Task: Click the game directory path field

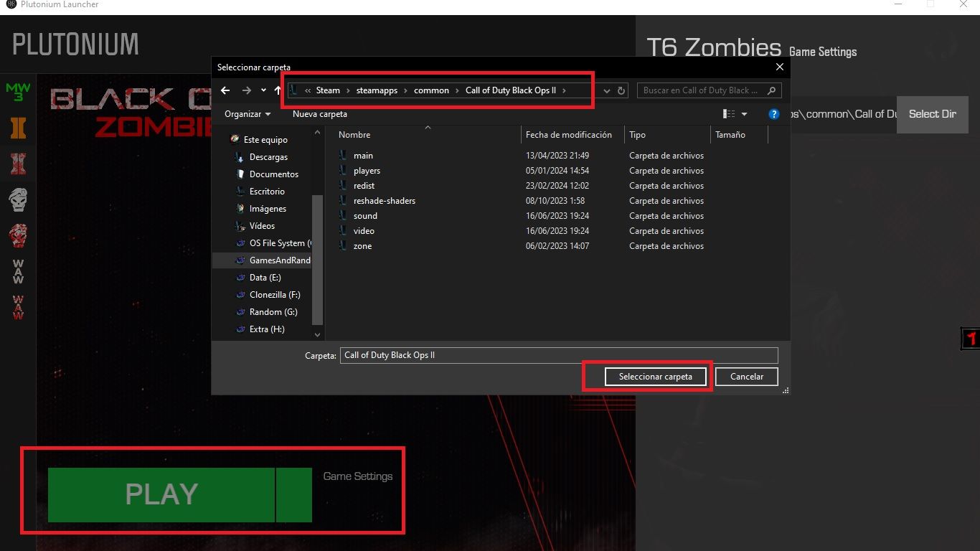Action: point(844,114)
